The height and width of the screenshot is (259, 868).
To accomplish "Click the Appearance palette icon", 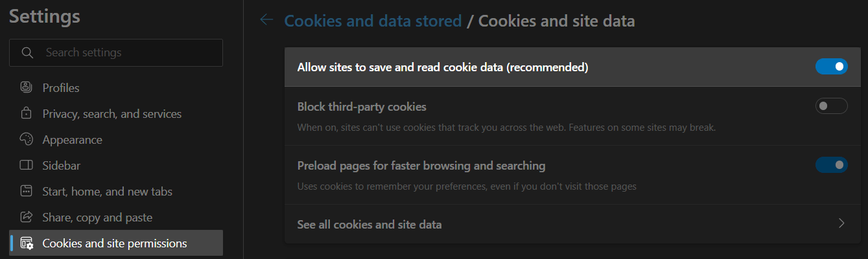I will tap(27, 140).
